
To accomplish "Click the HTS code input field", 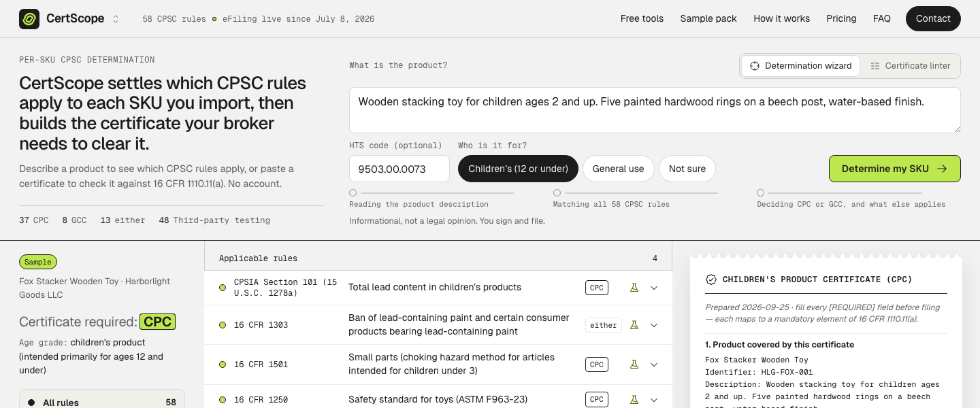I will coord(399,169).
